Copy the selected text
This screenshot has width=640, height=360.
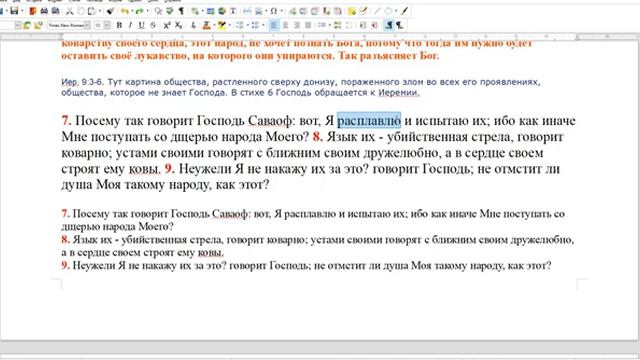[x=81, y=11]
